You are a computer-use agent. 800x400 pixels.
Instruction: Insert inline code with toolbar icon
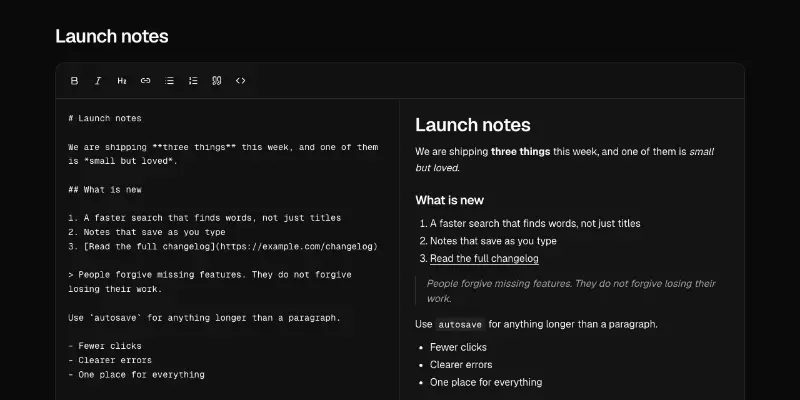pyautogui.click(x=240, y=81)
